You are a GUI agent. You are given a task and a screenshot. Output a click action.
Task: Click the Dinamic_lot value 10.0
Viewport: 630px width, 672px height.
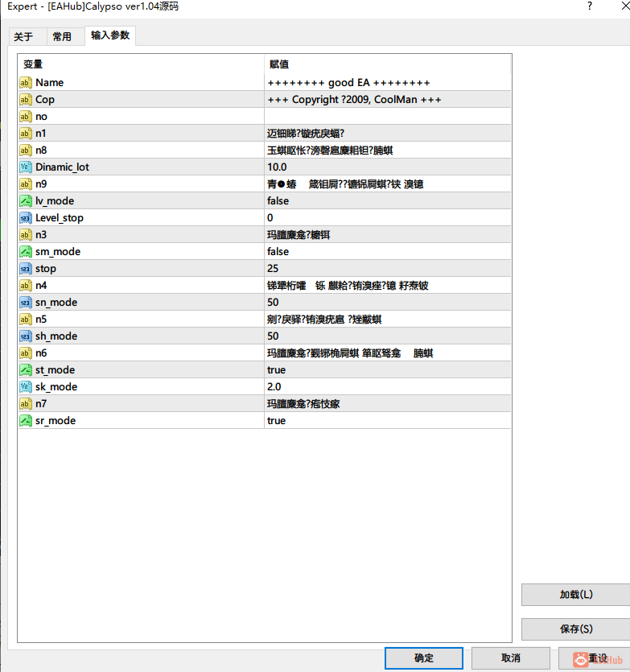277,167
